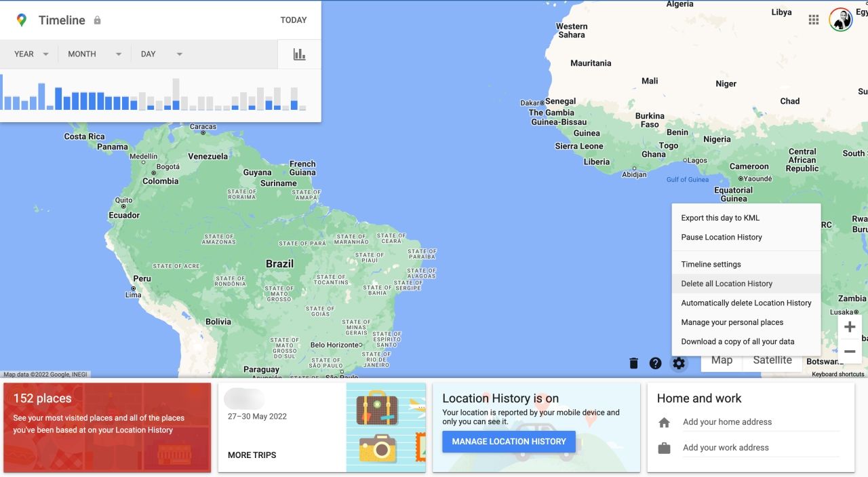Click the home icon in Home and work
868x477 pixels.
[664, 422]
